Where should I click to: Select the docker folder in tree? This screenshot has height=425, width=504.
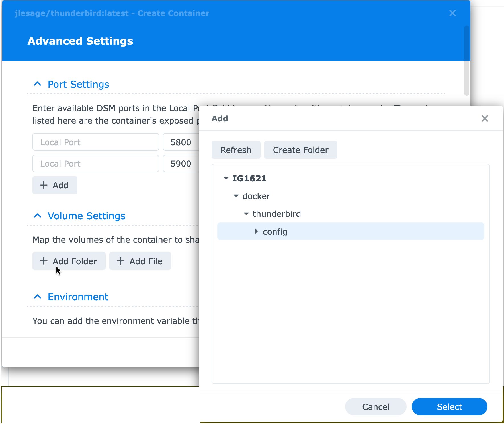[x=256, y=196]
